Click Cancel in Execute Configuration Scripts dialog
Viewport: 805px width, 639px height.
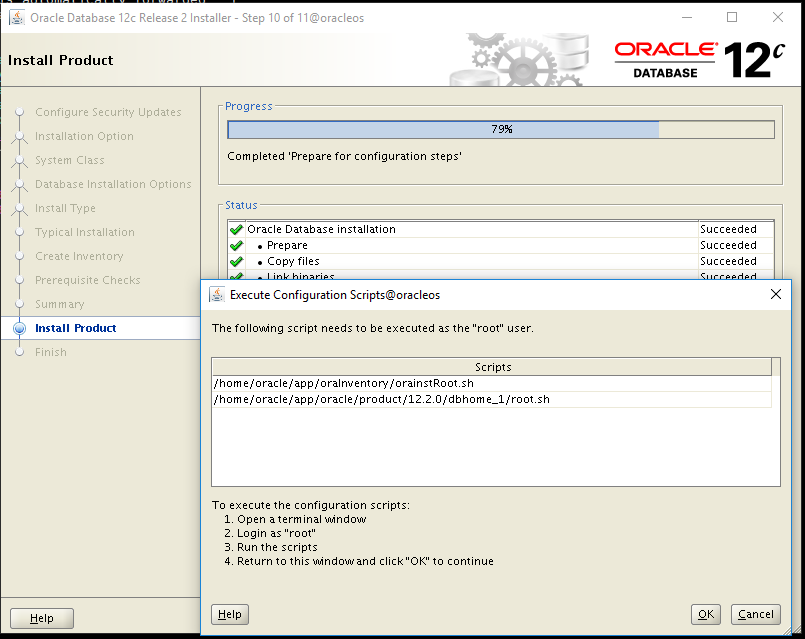(755, 614)
